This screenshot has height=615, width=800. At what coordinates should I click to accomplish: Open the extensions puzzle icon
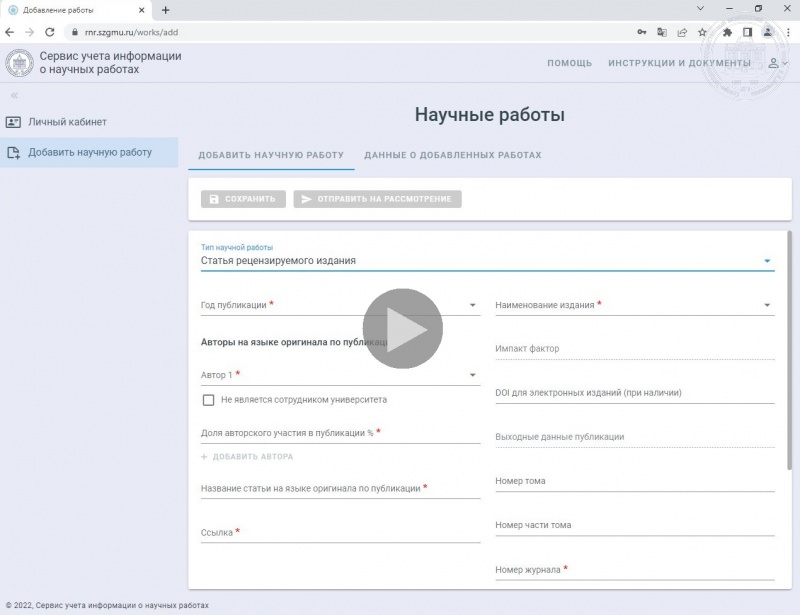tap(727, 32)
